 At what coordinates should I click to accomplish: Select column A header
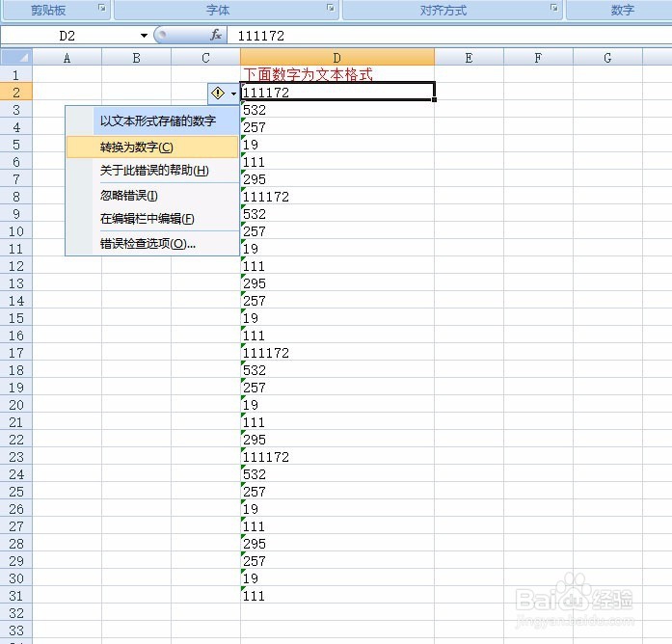67,58
